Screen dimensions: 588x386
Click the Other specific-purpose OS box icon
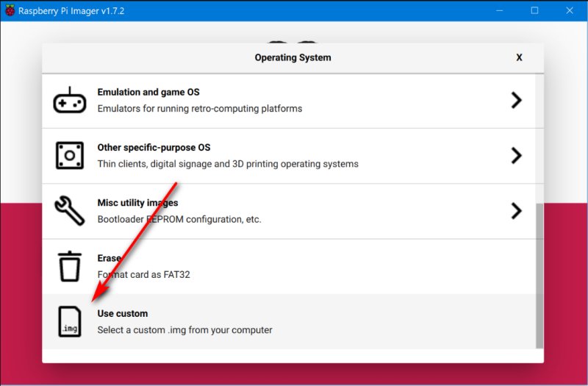point(70,156)
